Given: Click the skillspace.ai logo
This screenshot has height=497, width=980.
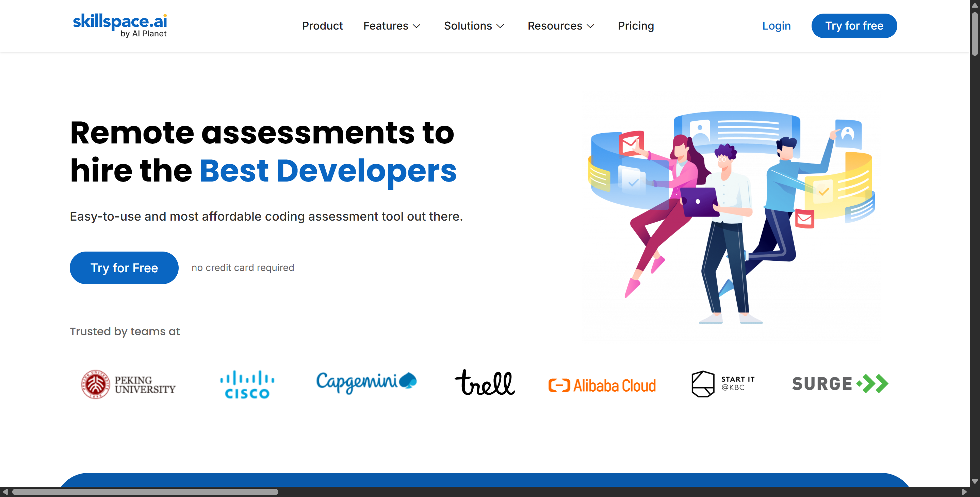Looking at the screenshot, I should (120, 25).
